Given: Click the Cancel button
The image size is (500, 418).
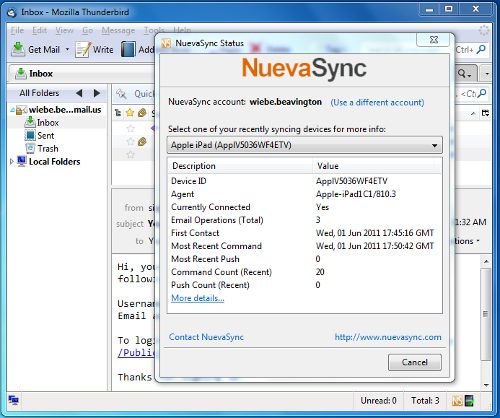Looking at the screenshot, I should pyautogui.click(x=415, y=362).
